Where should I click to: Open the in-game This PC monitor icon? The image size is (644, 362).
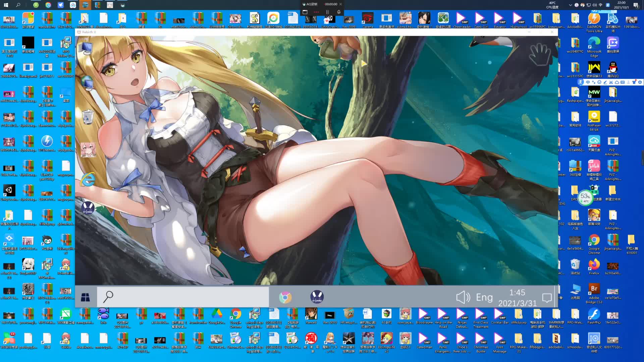(x=86, y=48)
